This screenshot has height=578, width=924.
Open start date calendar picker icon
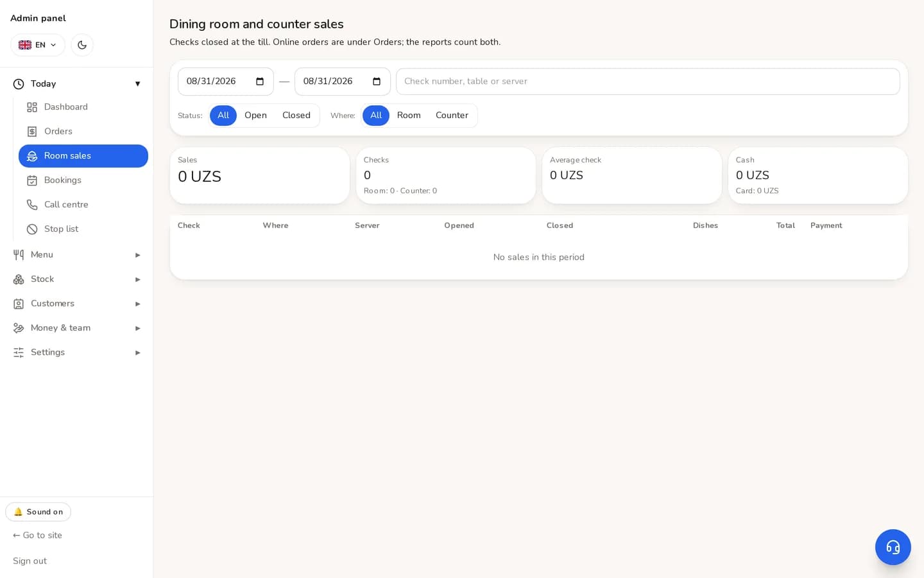[x=260, y=82]
